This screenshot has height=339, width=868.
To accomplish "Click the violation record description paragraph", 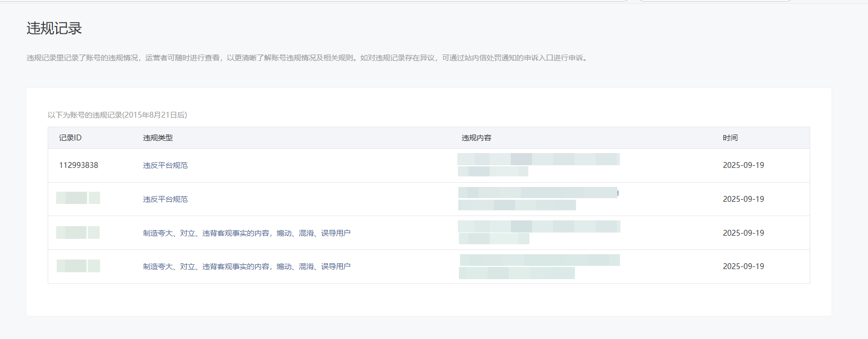I will coord(307,58).
